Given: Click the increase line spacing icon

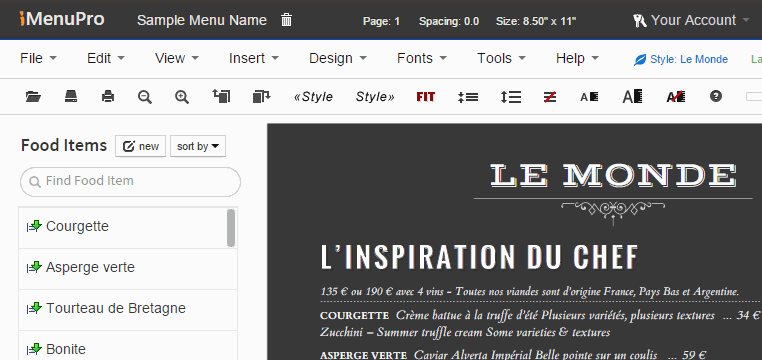Looking at the screenshot, I should click(511, 97).
